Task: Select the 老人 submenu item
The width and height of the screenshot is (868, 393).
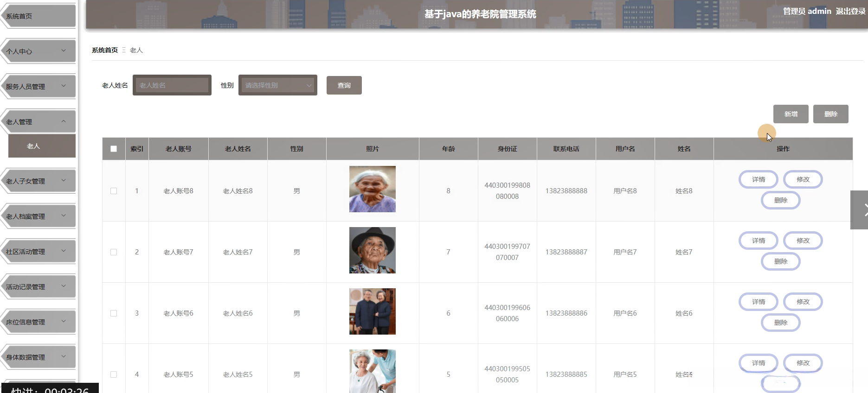Action: 42,146
